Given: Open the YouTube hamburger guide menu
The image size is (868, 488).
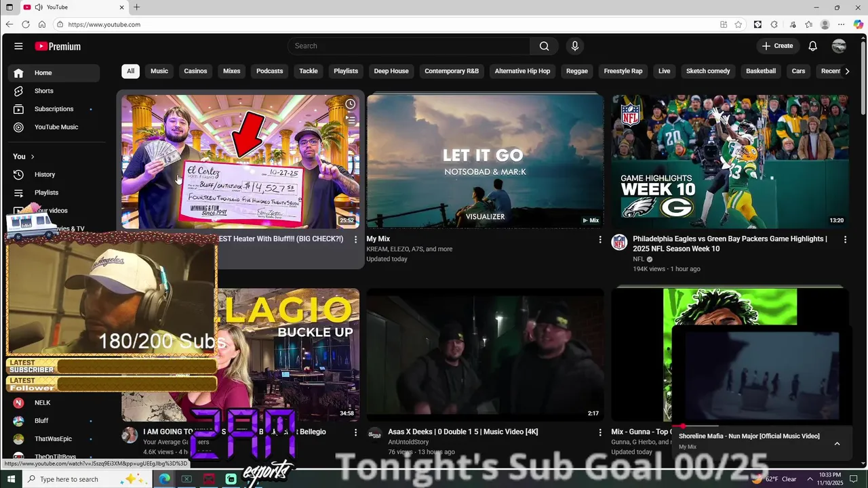Looking at the screenshot, I should [x=18, y=46].
